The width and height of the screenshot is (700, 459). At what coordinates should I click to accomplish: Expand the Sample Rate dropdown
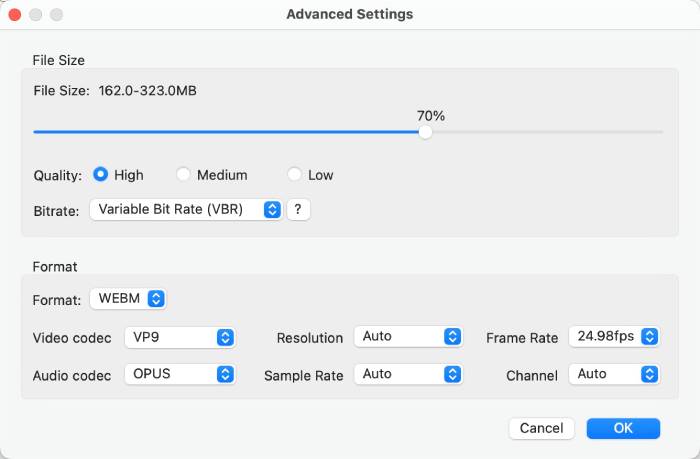coord(410,374)
